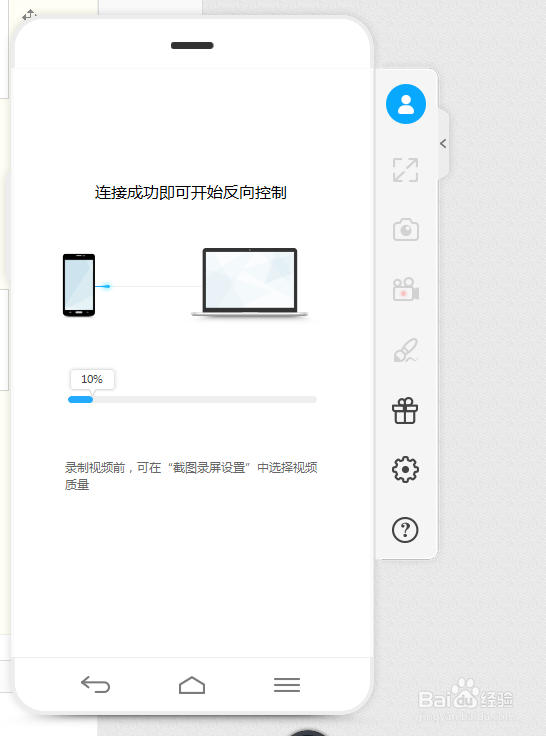Take a screenshot with the camera icon
The width and height of the screenshot is (546, 736).
pos(406,230)
